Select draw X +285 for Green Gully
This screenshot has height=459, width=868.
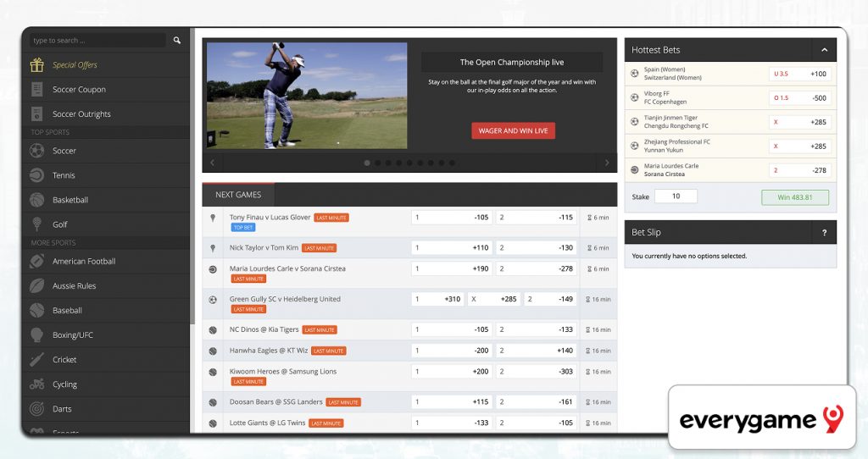pos(494,299)
